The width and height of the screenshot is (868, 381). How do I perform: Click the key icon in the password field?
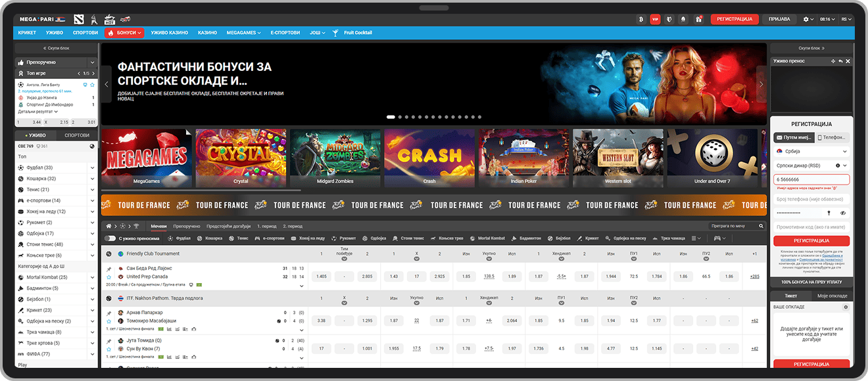pos(829,213)
